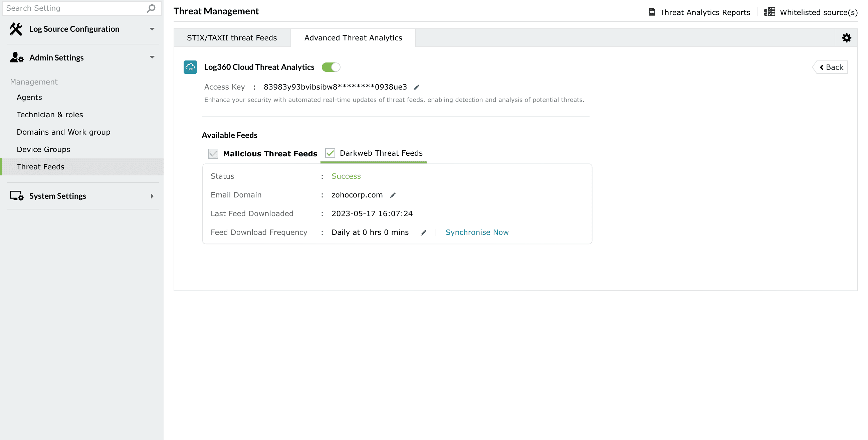Click the Threat Analytics Reports document icon

click(652, 12)
